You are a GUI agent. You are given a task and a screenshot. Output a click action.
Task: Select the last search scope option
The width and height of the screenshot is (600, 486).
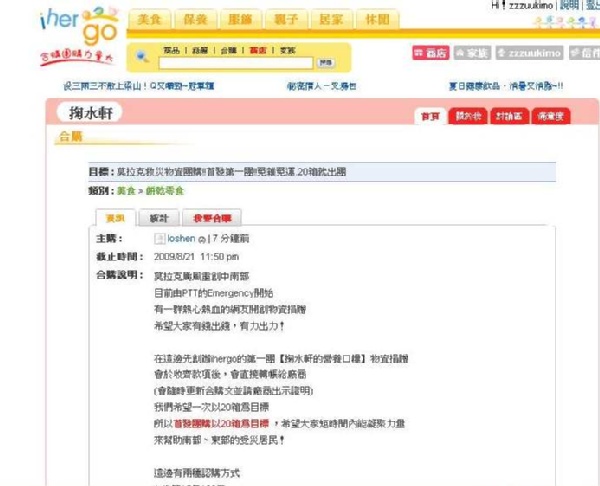click(288, 50)
